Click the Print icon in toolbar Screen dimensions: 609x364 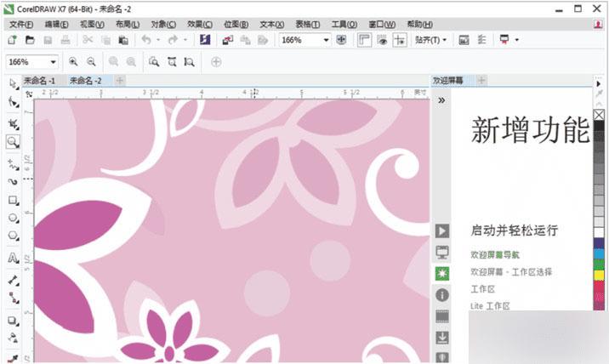click(66, 40)
